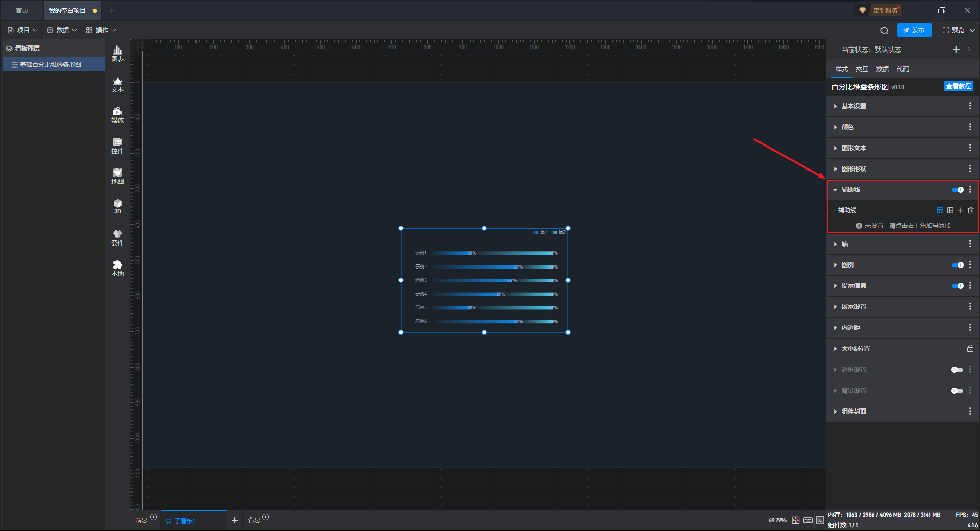The image size is (980, 531).
Task: Open more options for 图形文本
Action: [970, 148]
